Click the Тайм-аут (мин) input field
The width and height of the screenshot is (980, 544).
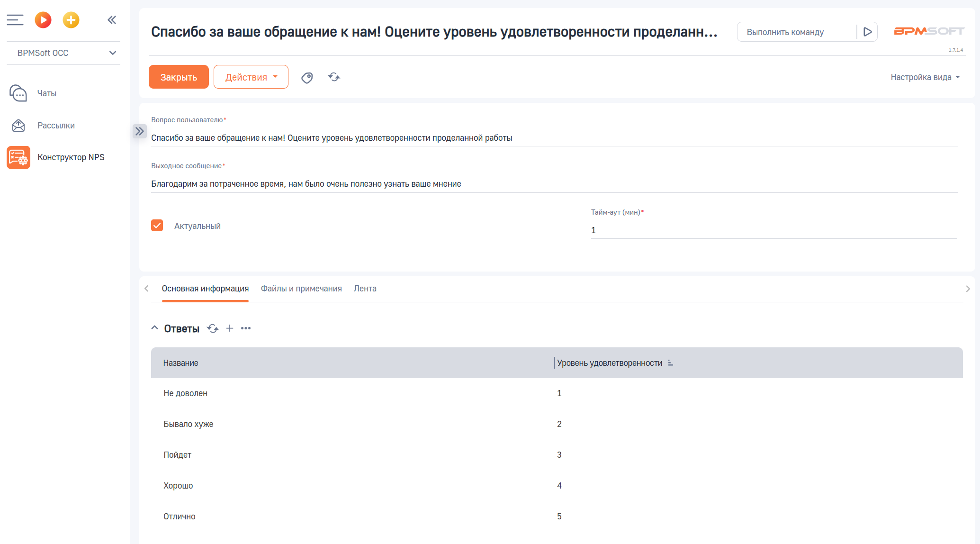coord(773,230)
